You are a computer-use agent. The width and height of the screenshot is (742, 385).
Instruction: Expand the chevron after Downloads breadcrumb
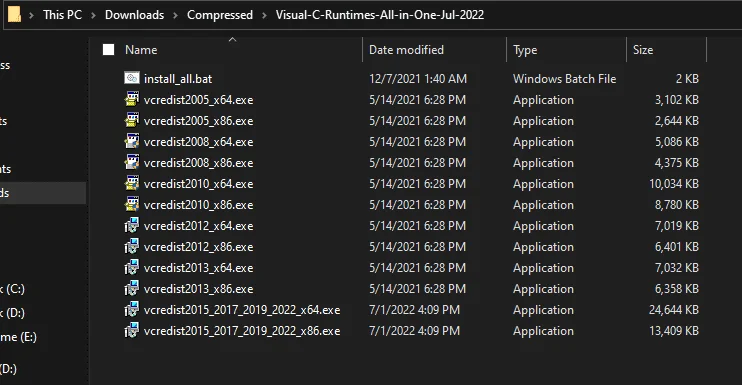176,15
